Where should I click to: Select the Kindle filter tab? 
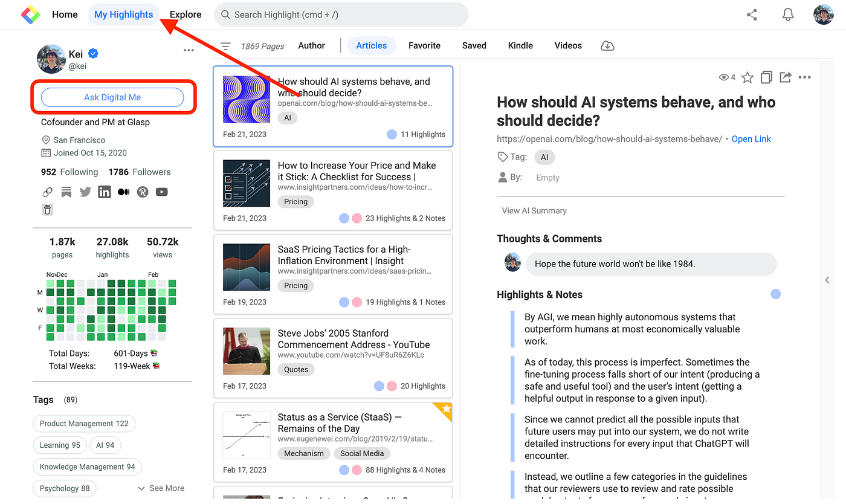pyautogui.click(x=520, y=46)
